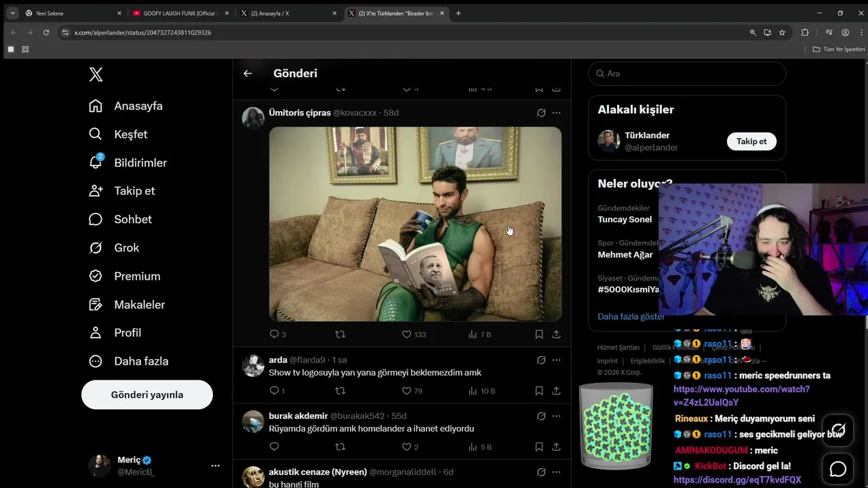This screenshot has height=488, width=868.
Task: Click Daha fazla göster link
Action: pos(631,317)
